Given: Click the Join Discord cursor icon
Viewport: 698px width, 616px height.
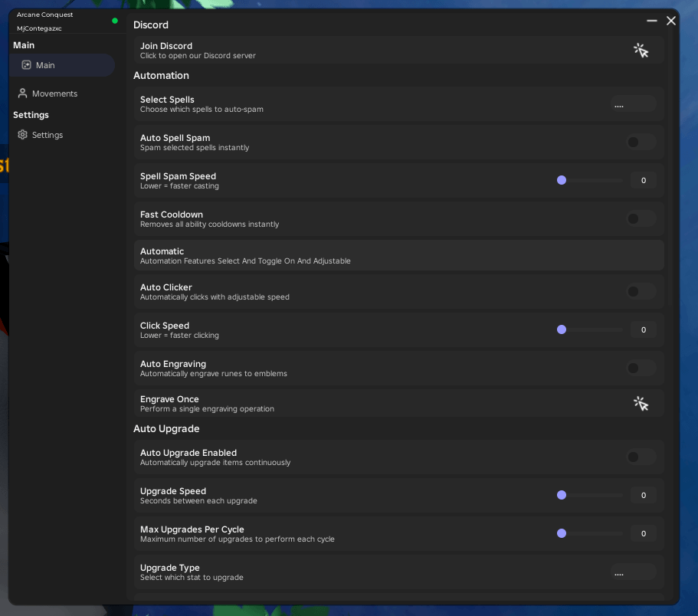Looking at the screenshot, I should (x=641, y=51).
